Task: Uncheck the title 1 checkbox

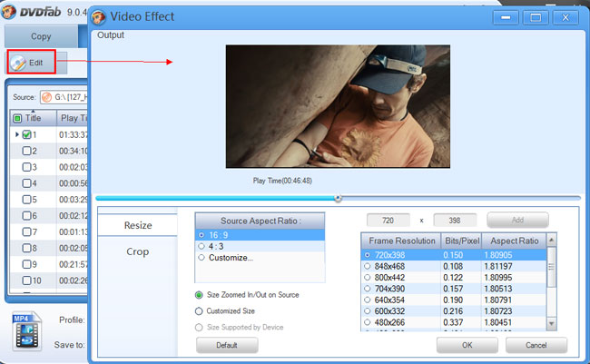Action: click(26, 134)
